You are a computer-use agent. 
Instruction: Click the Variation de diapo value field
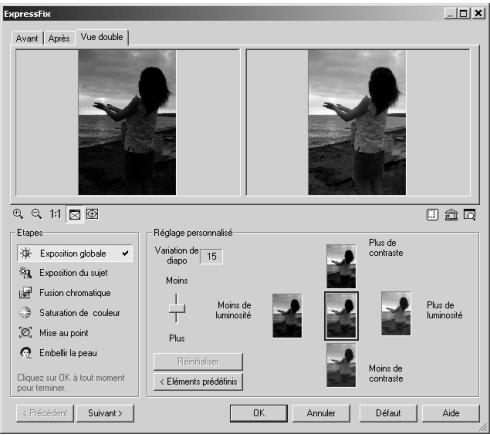coord(212,257)
